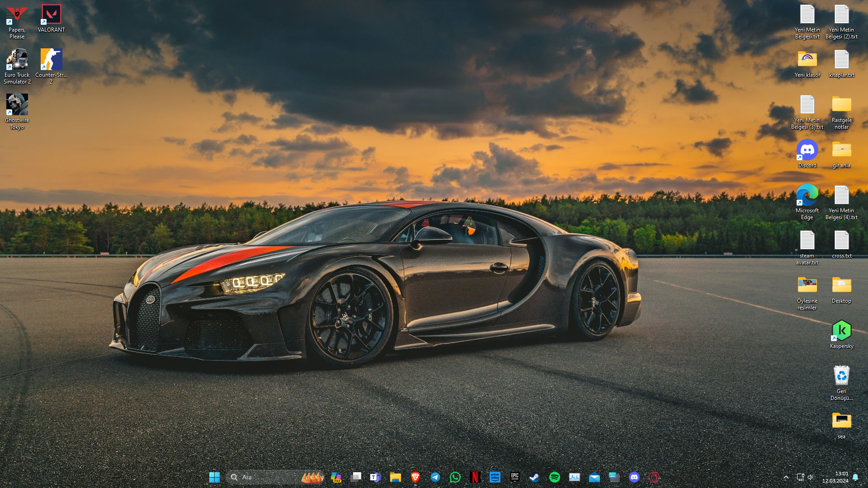This screenshot has height=488, width=868.
Task: Open network status in the system tray
Action: [800, 477]
